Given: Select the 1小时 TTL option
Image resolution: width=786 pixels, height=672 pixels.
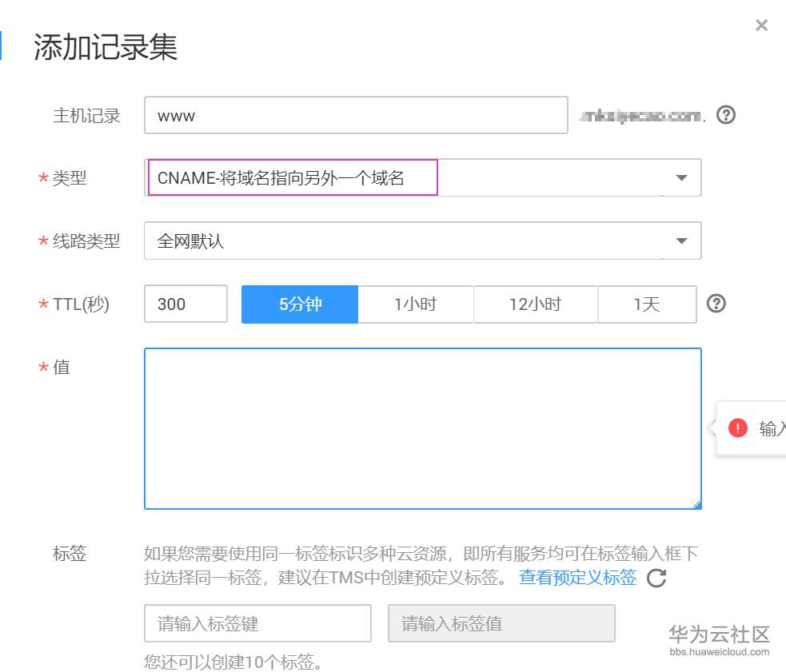Looking at the screenshot, I should [416, 304].
